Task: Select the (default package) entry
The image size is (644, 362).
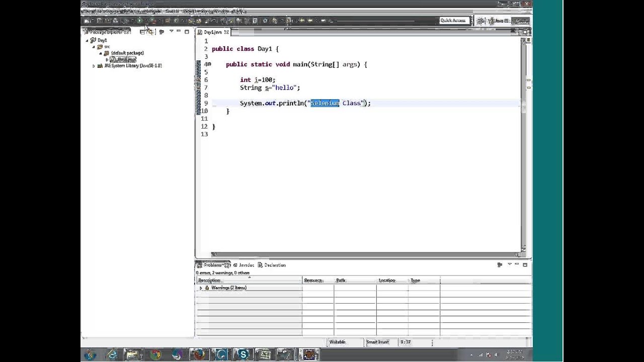Action: tap(127, 53)
